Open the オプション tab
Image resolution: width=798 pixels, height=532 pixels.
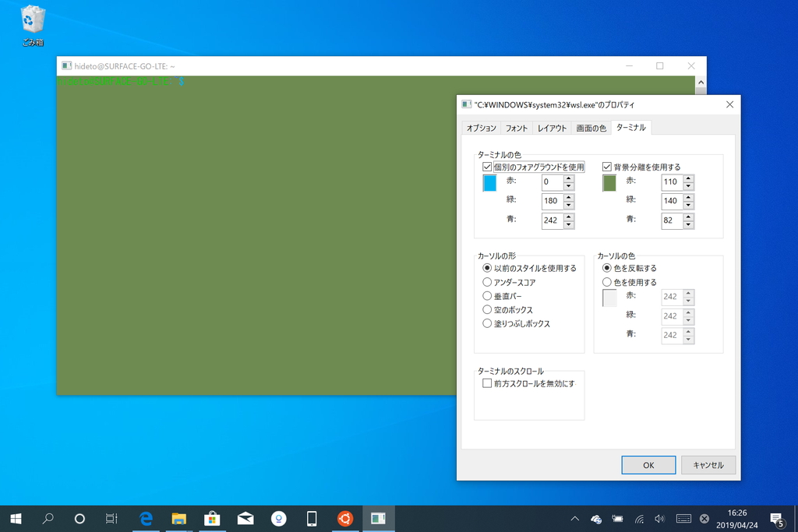481,129
